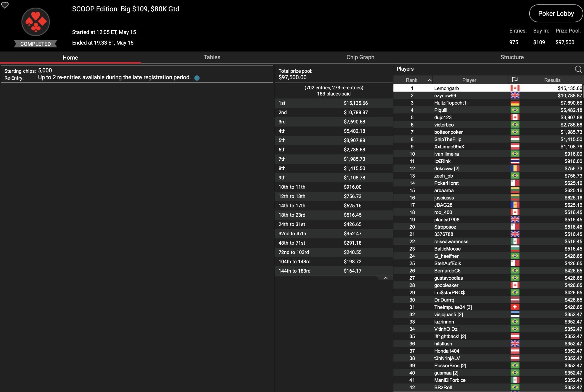The height and width of the screenshot is (392, 584).
Task: Sort by Rank column arrow
Action: pos(429,80)
